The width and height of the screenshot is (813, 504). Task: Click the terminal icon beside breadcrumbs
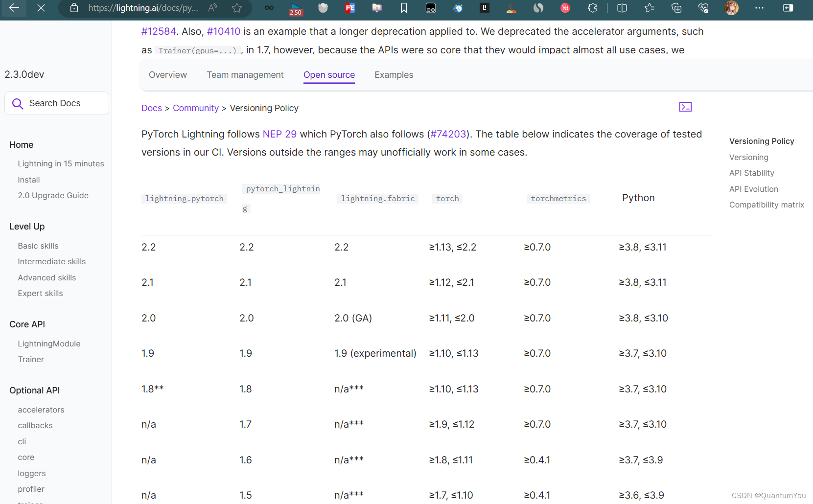click(685, 107)
